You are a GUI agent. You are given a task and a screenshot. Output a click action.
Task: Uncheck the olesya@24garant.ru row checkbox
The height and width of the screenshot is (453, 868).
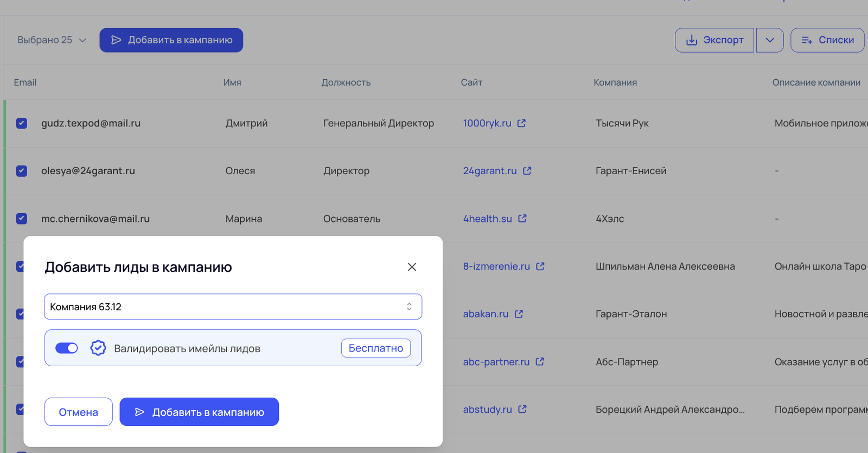click(x=22, y=171)
